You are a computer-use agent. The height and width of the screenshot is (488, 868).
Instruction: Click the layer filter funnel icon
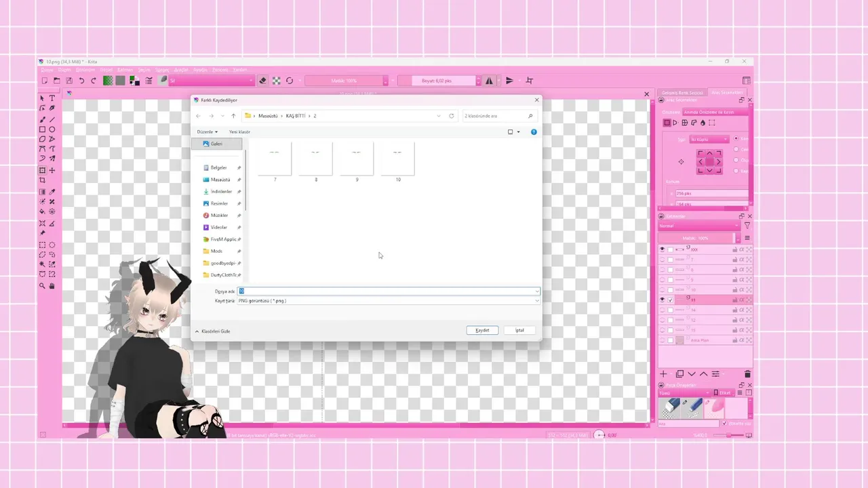pos(747,226)
